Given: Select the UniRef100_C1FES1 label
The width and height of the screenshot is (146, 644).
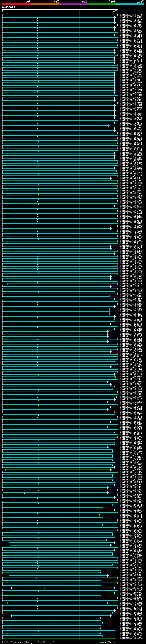Looking at the screenshot, I should tap(131, 130).
